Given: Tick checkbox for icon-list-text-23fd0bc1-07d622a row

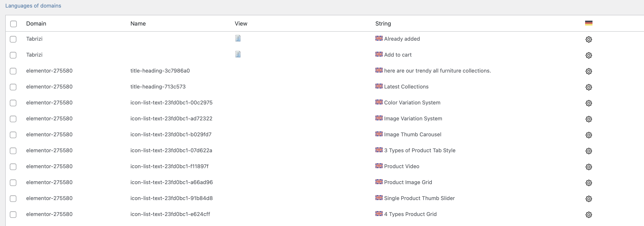Looking at the screenshot, I should [x=13, y=151].
